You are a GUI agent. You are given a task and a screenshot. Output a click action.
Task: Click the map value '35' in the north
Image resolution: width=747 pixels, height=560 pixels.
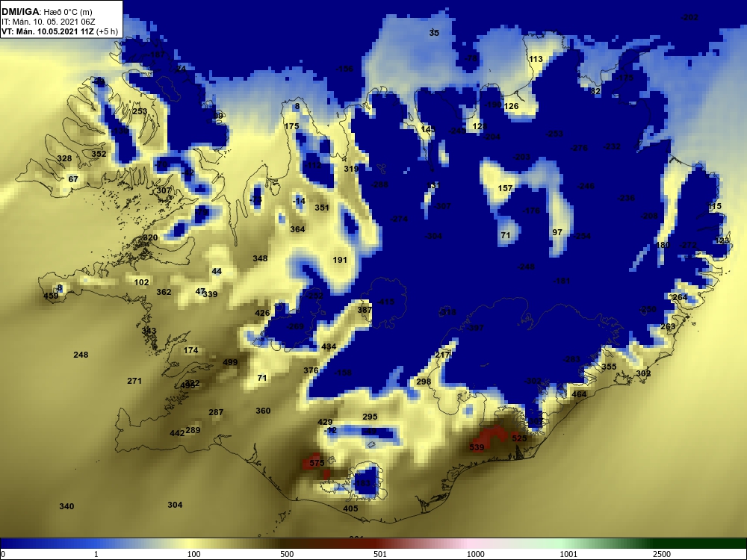(434, 33)
